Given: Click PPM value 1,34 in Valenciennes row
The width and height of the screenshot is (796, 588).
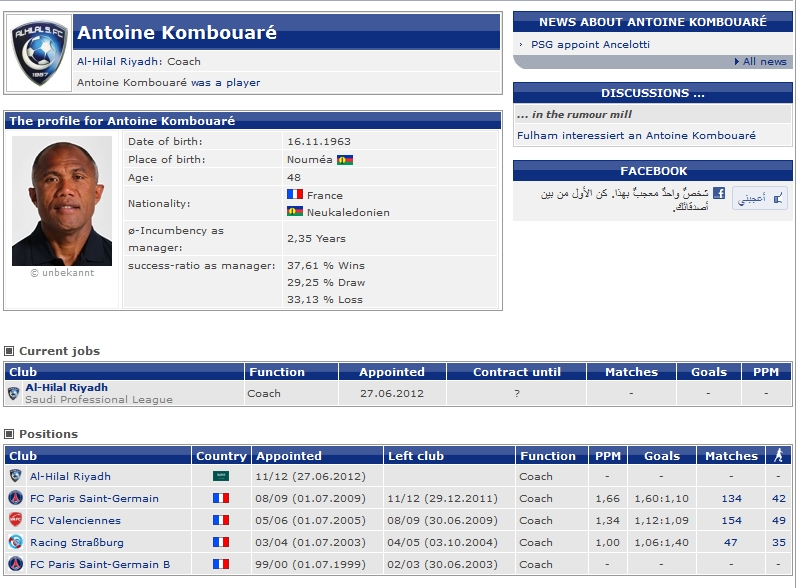Looking at the screenshot, I should pyautogui.click(x=607, y=520).
